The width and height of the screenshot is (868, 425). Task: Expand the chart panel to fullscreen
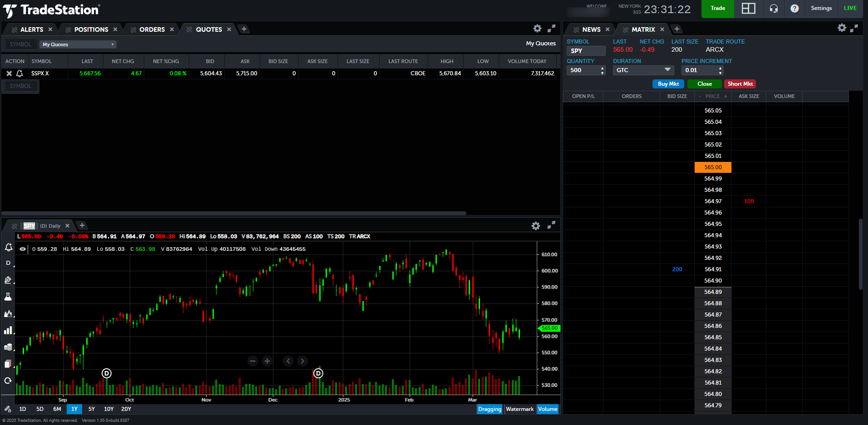click(x=551, y=225)
